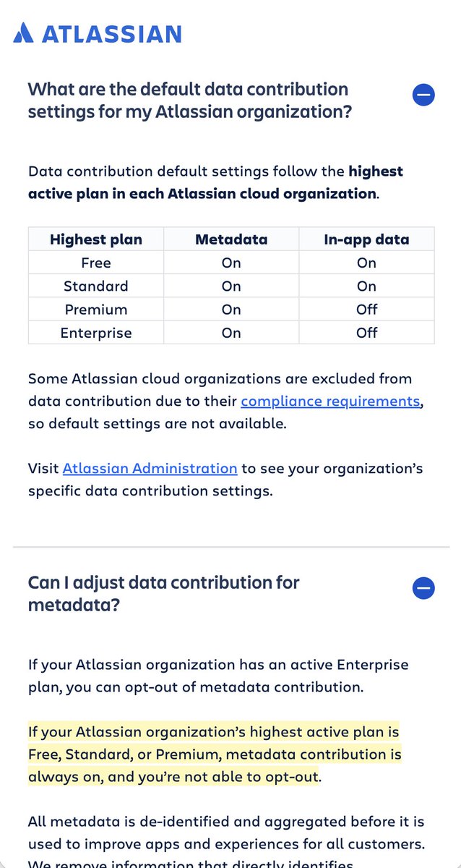Click the Atlassian wordmark text
Viewport: 461px width, 868px height.
point(111,34)
